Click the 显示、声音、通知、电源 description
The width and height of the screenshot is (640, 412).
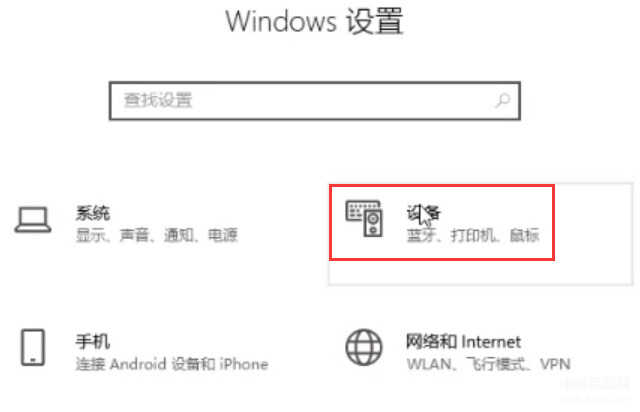point(157,235)
